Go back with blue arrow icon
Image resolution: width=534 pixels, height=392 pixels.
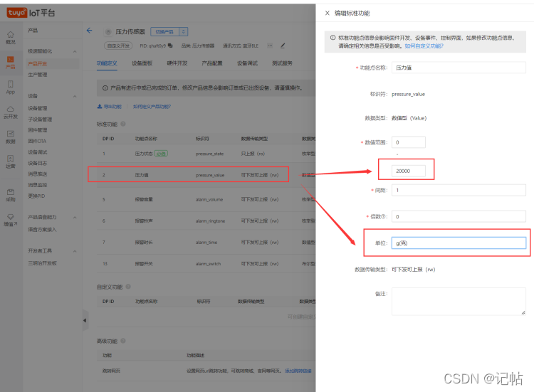(x=89, y=31)
